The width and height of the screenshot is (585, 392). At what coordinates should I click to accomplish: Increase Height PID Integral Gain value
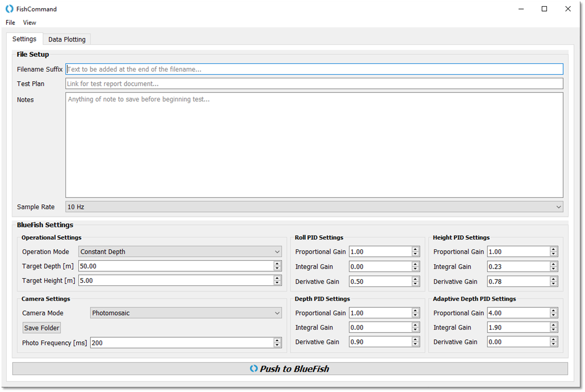(x=554, y=264)
